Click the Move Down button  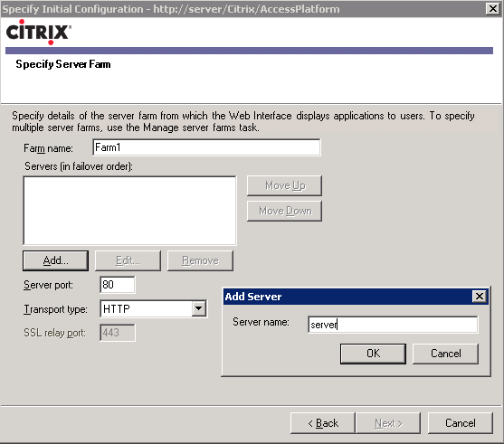pyautogui.click(x=284, y=211)
